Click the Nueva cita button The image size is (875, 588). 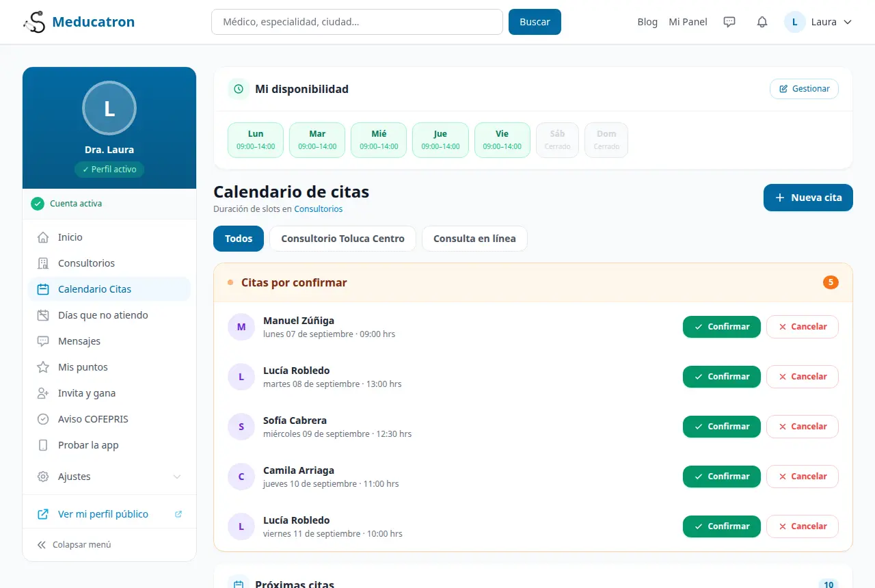(808, 198)
